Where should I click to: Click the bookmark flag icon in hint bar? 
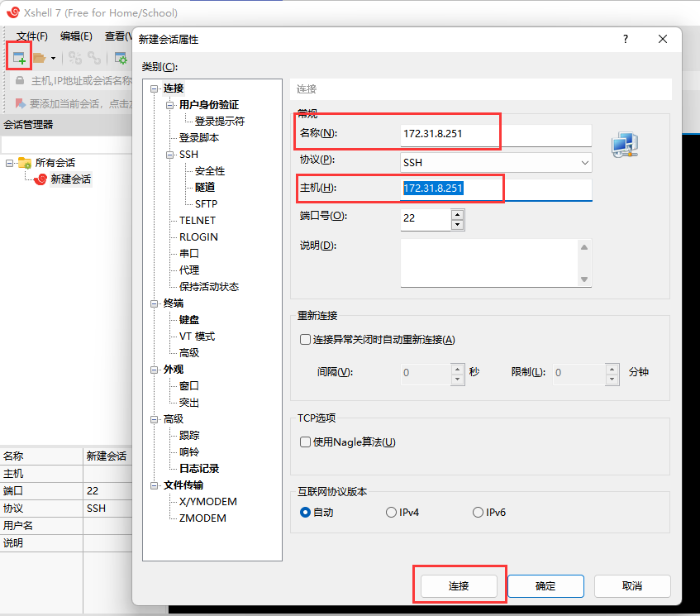coord(20,103)
